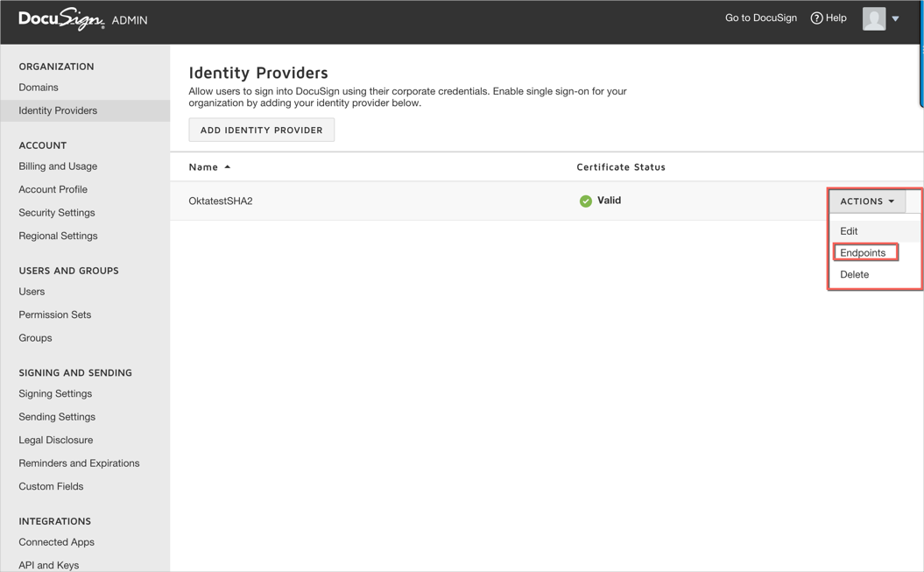924x572 pixels.
Task: Expand the user account dropdown arrow
Action: point(896,19)
